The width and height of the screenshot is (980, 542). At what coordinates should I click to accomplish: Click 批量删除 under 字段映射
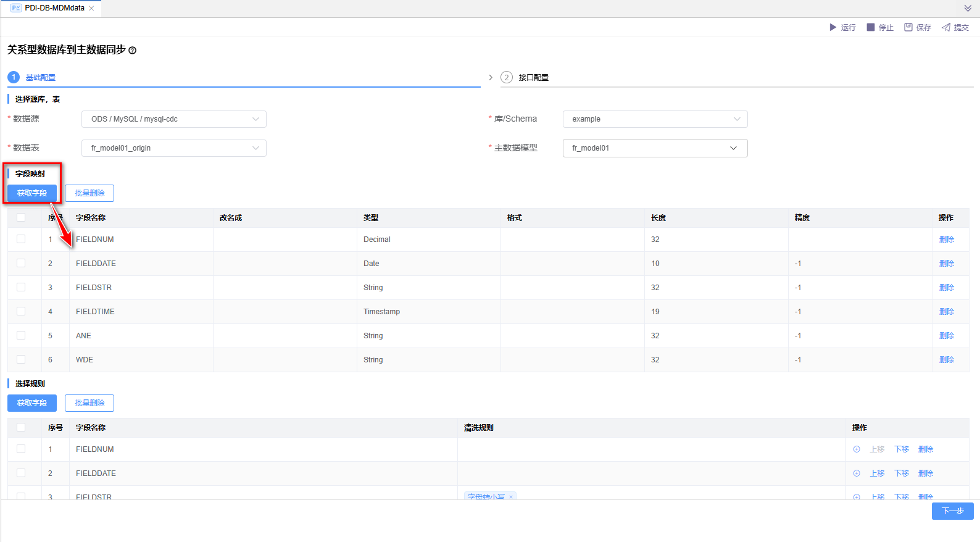[x=89, y=193]
